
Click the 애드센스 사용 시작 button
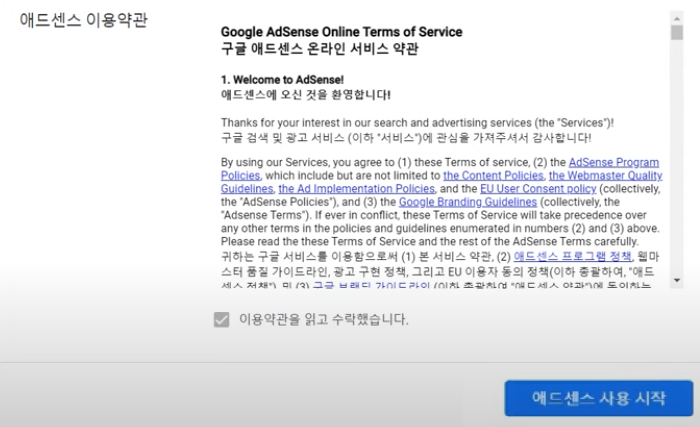pyautogui.click(x=599, y=398)
